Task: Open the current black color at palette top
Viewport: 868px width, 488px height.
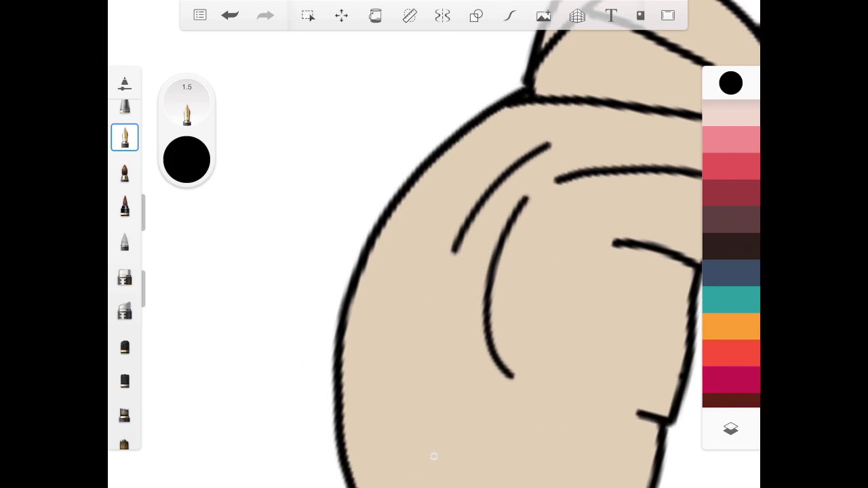Action: [731, 83]
